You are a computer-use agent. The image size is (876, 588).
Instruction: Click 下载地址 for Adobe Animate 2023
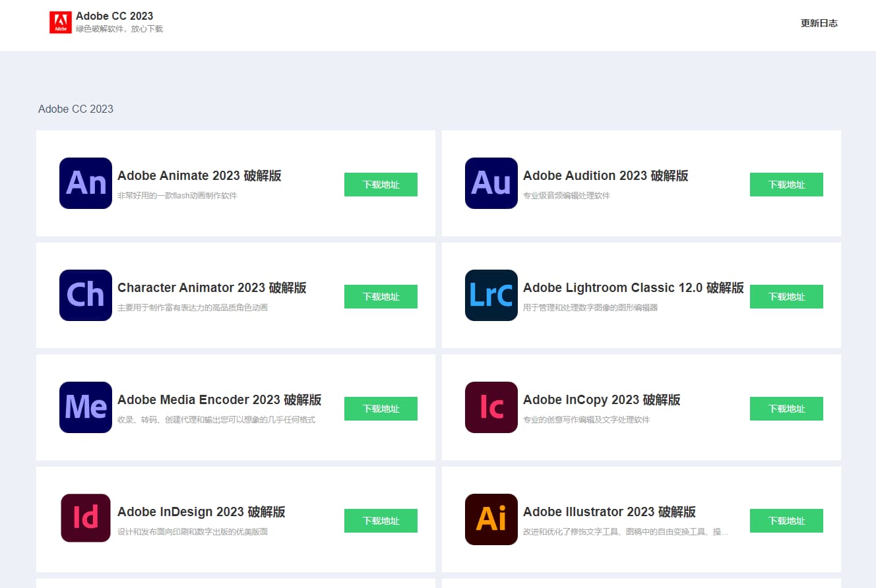pos(381,185)
